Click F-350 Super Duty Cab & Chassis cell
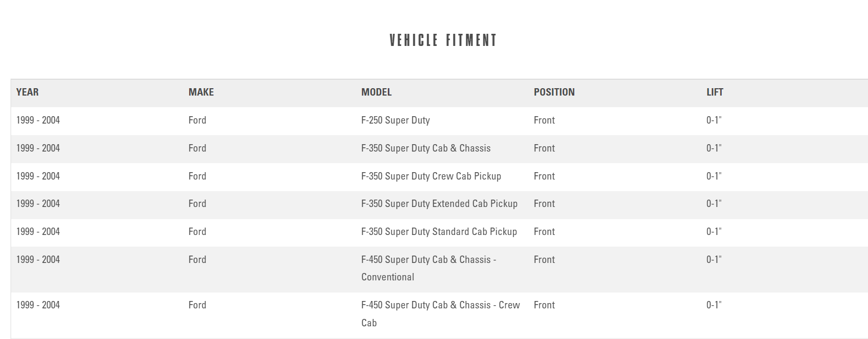The image size is (868, 339). coord(426,148)
